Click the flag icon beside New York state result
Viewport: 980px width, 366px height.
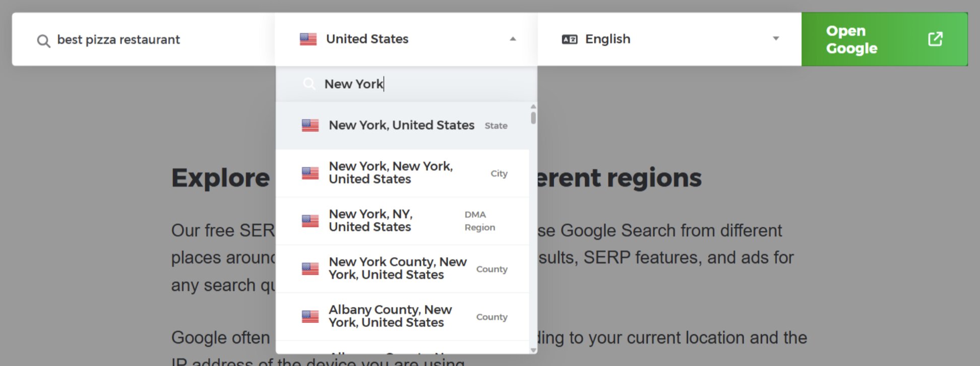tap(310, 126)
